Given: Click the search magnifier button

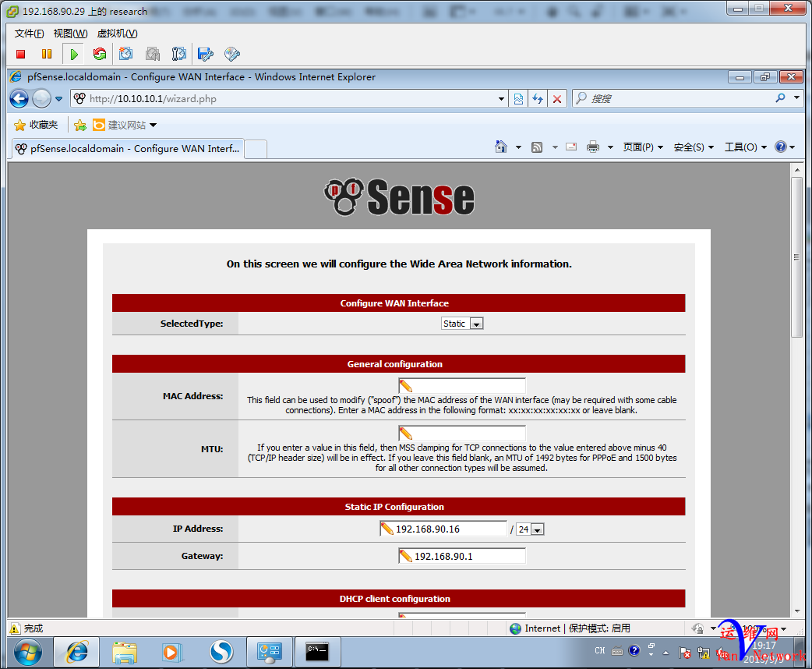Looking at the screenshot, I should tap(780, 98).
